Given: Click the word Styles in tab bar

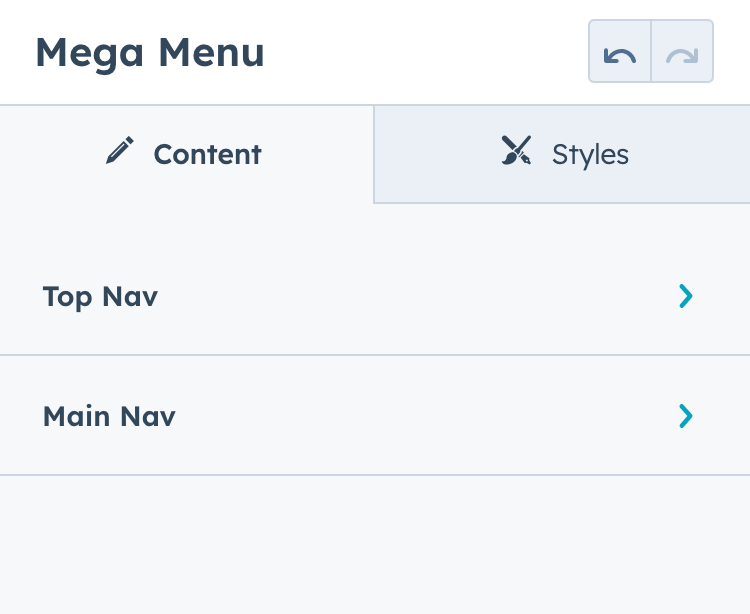Looking at the screenshot, I should coord(590,155).
